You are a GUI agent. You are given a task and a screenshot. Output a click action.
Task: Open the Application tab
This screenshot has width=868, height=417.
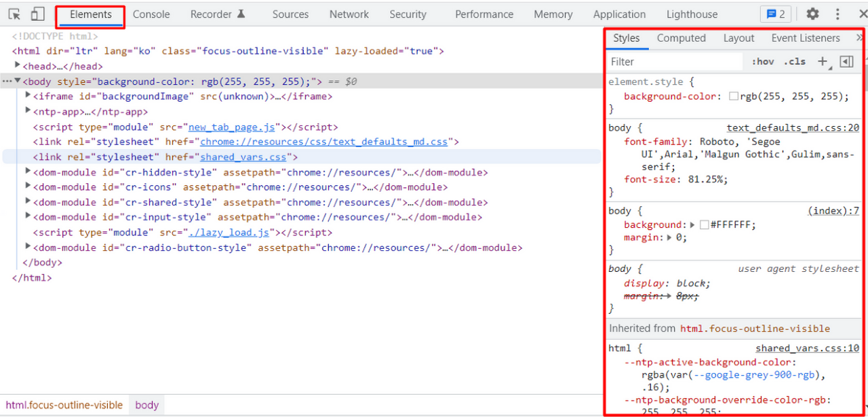coord(619,14)
